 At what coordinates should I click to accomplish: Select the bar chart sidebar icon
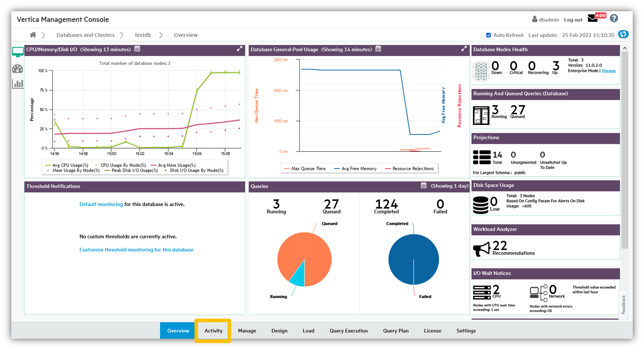pos(18,84)
